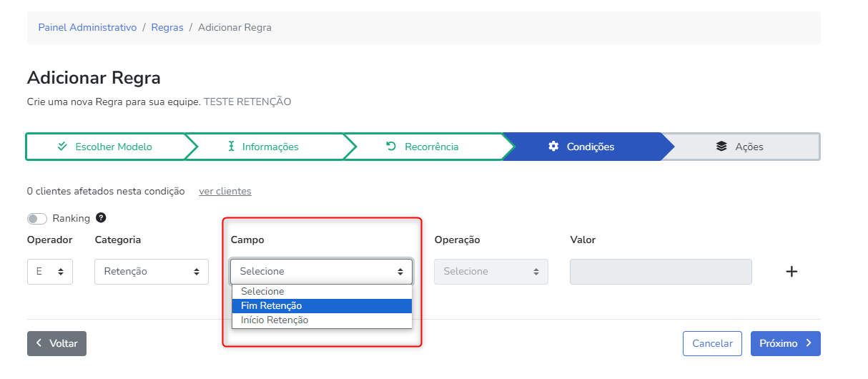The height and width of the screenshot is (379, 868).
Task: Open the Operador dropdown
Action: point(50,272)
